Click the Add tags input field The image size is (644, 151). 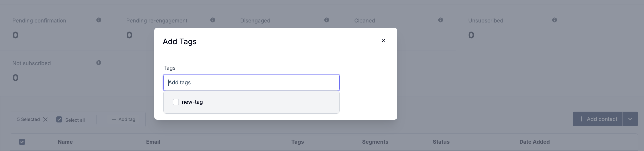251,83
